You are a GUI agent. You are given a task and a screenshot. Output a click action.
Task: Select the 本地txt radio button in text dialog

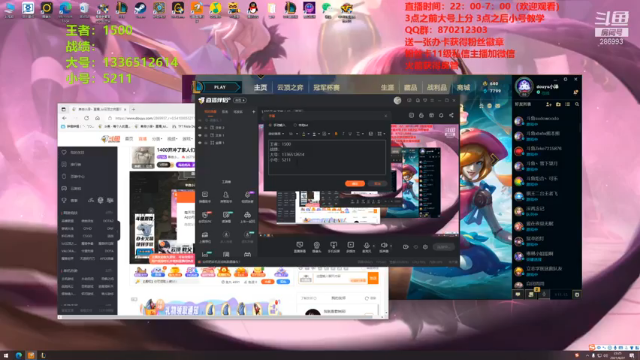296,125
